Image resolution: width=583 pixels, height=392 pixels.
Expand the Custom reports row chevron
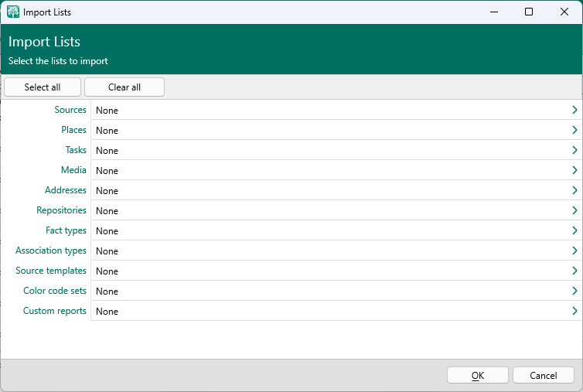pyautogui.click(x=574, y=311)
